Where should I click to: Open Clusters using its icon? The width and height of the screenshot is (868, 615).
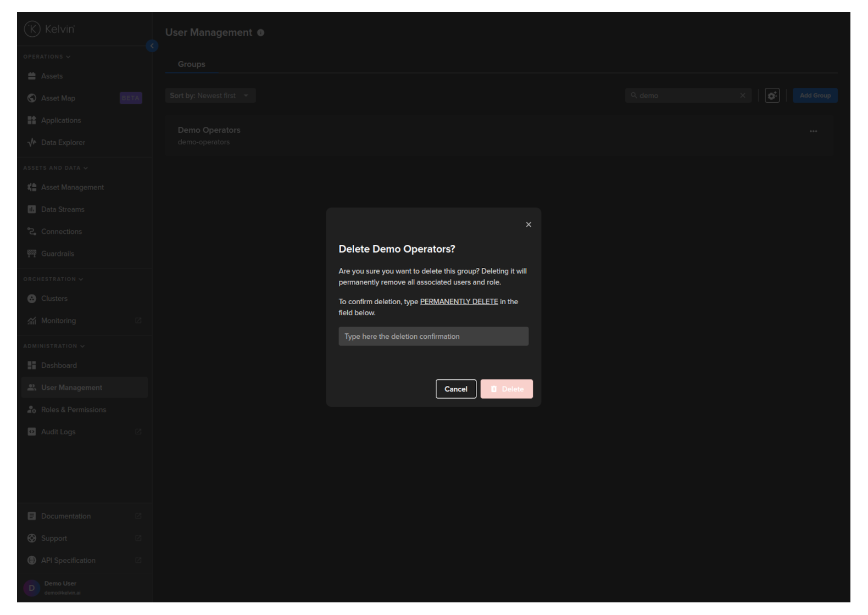point(32,299)
